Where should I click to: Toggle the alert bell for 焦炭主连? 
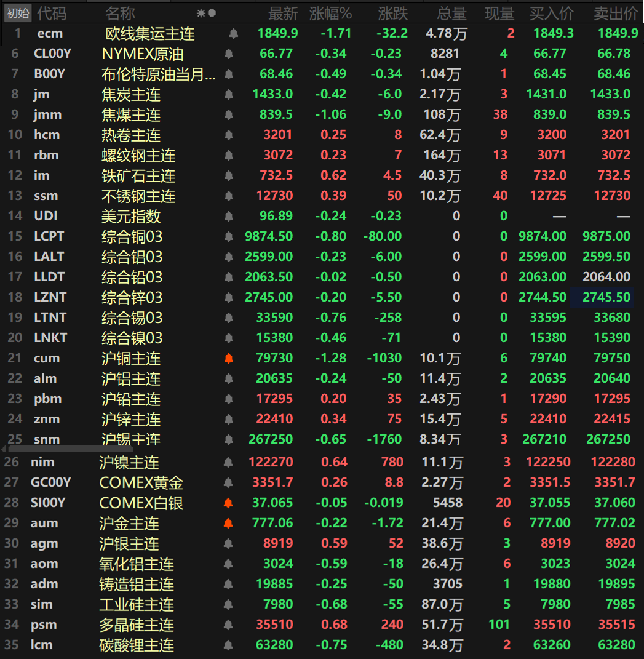tap(229, 95)
